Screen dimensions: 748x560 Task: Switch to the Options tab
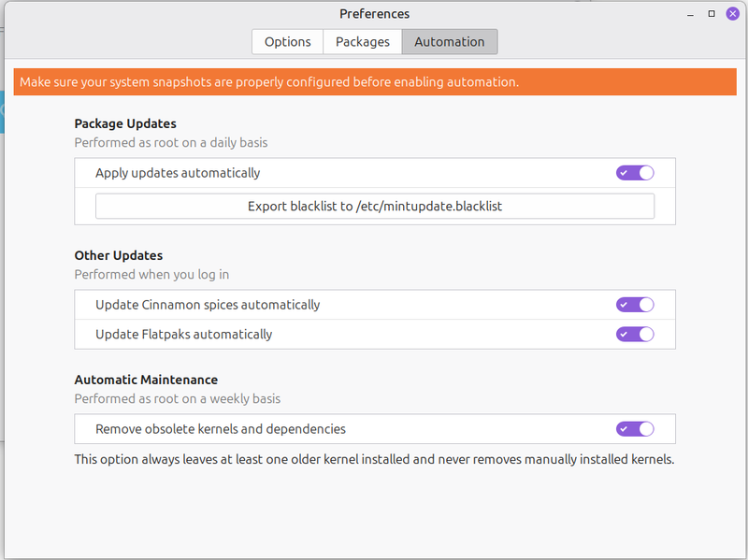[288, 42]
